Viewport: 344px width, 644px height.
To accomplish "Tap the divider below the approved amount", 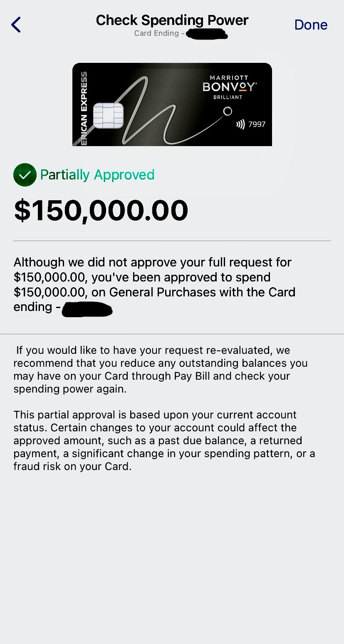I will [x=172, y=239].
